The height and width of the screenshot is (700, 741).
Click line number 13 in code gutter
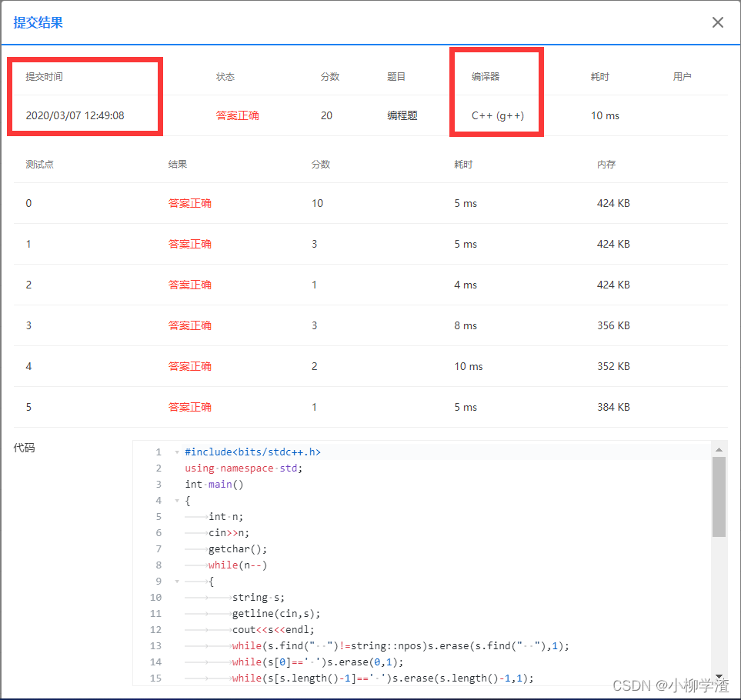tap(155, 645)
